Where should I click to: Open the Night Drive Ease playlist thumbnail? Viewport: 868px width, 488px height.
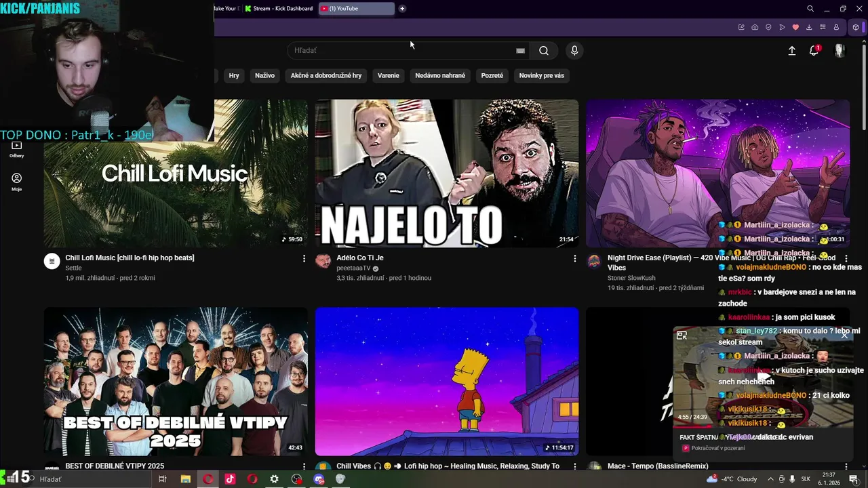717,174
